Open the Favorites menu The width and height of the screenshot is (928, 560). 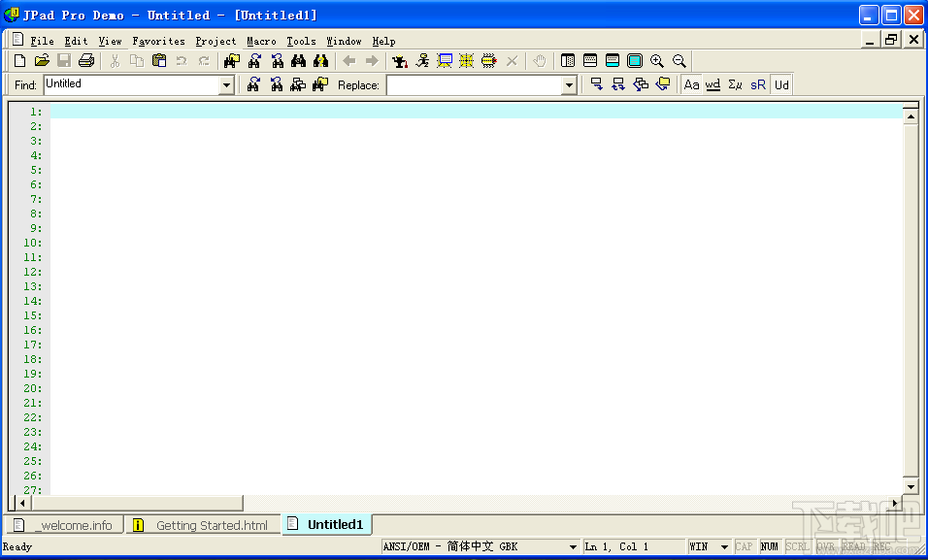click(158, 41)
